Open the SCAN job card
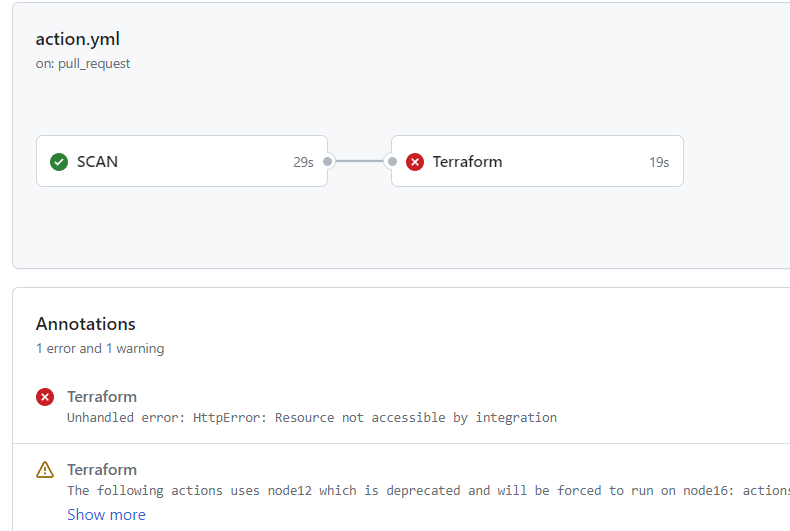This screenshot has height=531, width=790. pos(182,161)
